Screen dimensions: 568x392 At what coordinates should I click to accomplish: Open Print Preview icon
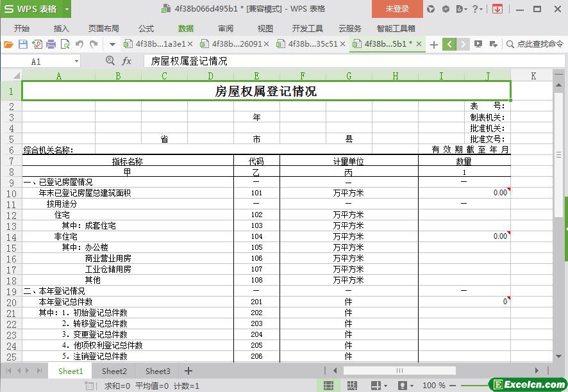coord(65,44)
